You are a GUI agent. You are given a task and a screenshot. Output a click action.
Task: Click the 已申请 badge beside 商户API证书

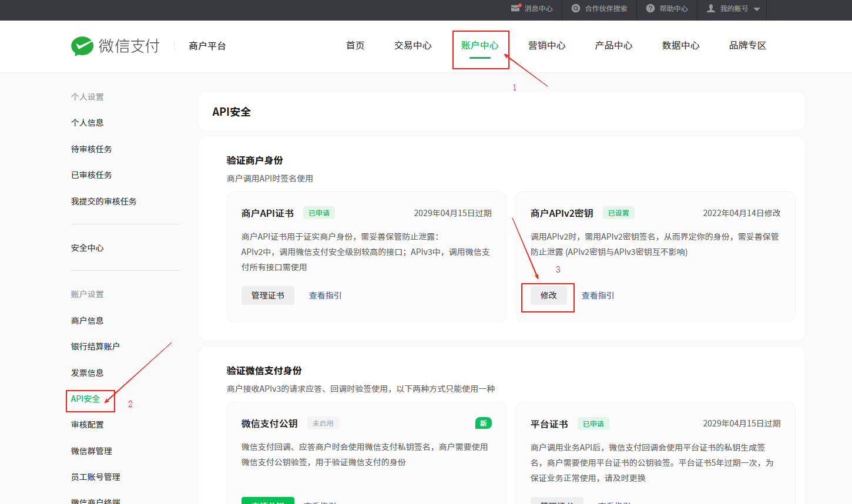pyautogui.click(x=319, y=213)
